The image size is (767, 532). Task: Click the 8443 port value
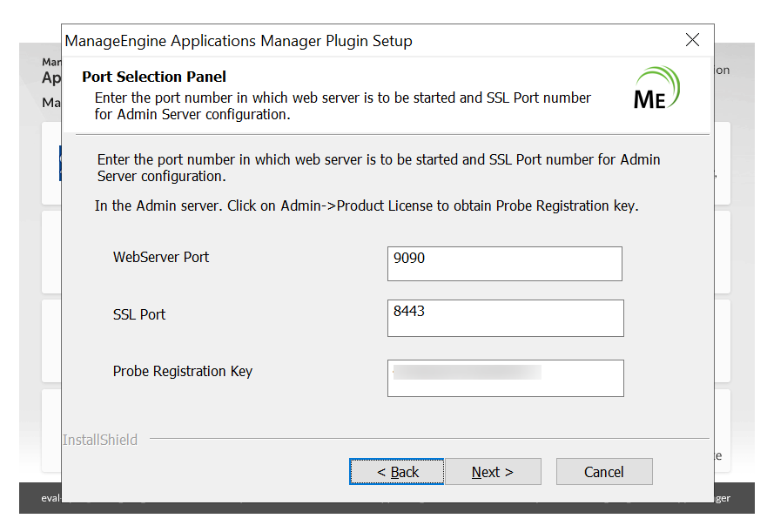pyautogui.click(x=409, y=311)
